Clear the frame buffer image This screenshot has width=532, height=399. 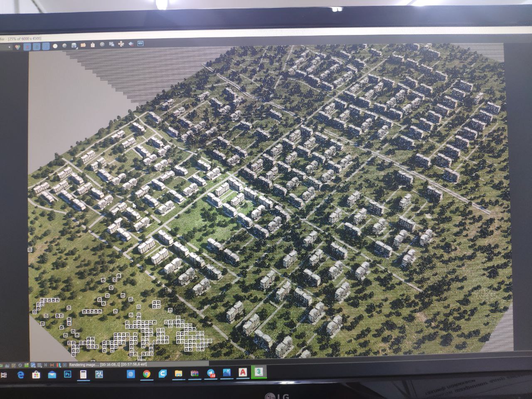(x=102, y=44)
